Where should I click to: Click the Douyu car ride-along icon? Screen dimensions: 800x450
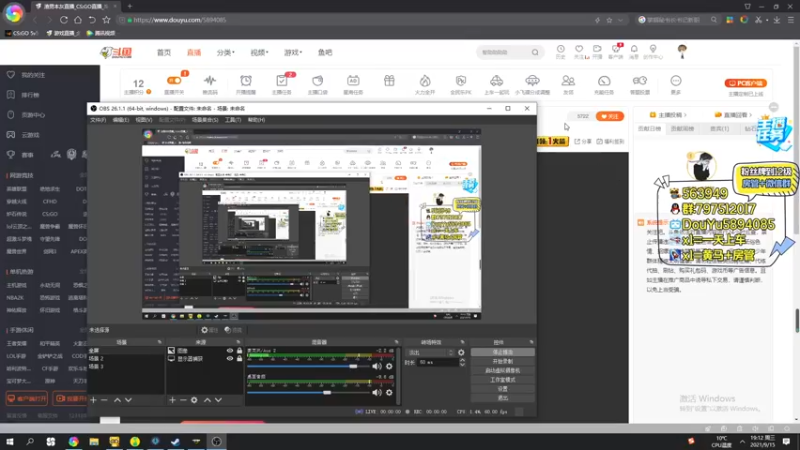pos(496,81)
